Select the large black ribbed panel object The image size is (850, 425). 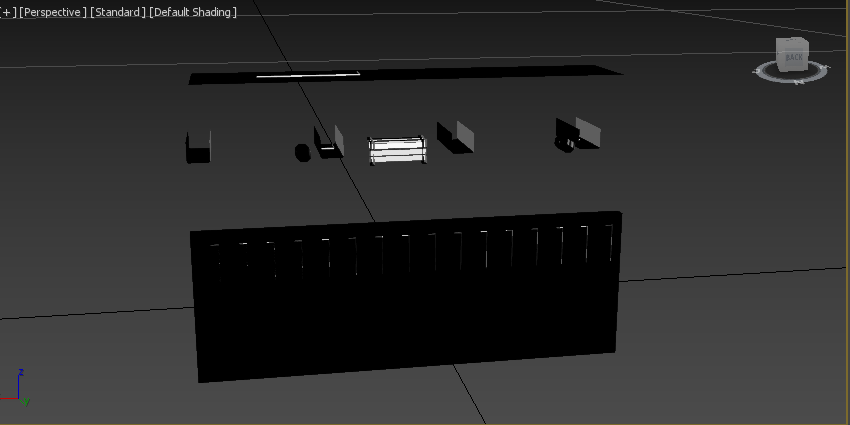(407, 298)
